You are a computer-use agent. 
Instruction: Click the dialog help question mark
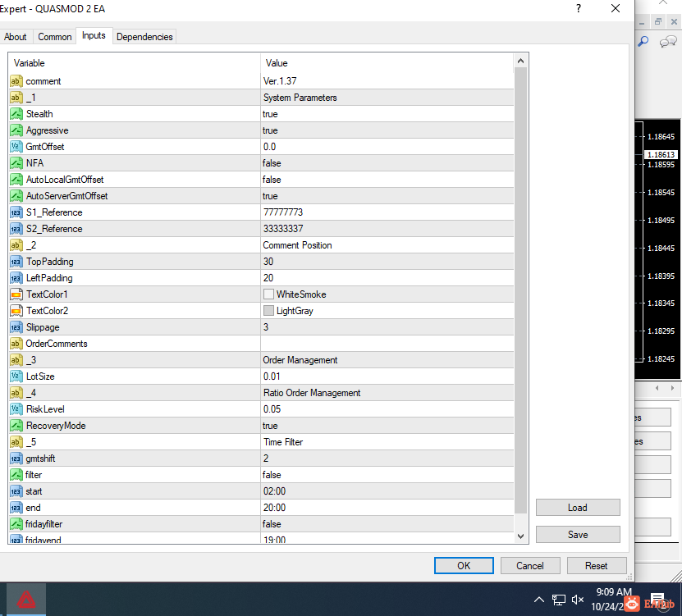point(579,8)
